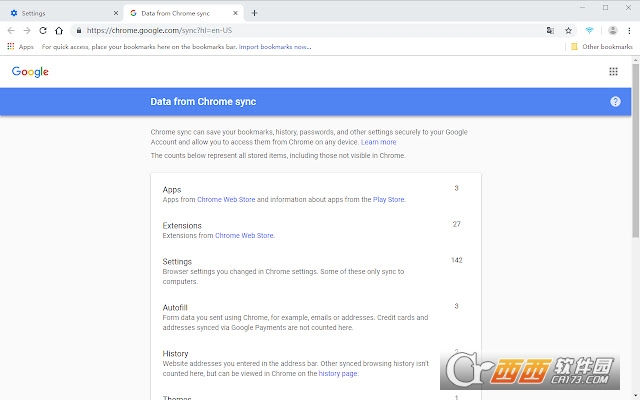Click the Import bookmarks now link
Image resolution: width=640 pixels, height=400 pixels.
pyautogui.click(x=275, y=47)
